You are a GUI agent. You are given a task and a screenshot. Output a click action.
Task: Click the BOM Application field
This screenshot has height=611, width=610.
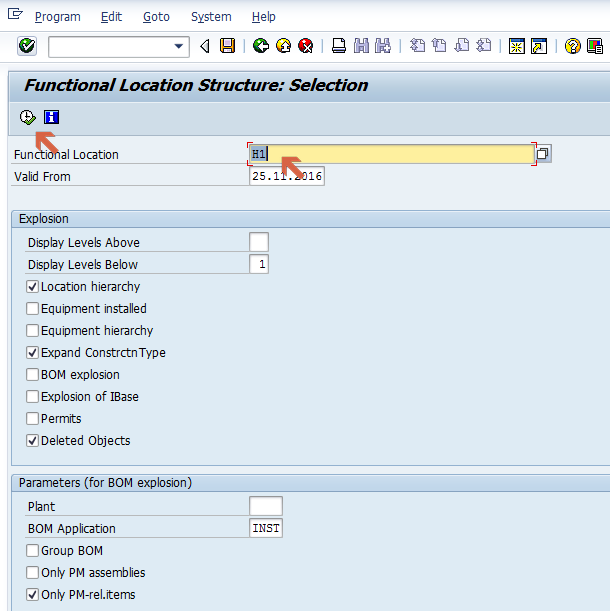click(x=266, y=528)
